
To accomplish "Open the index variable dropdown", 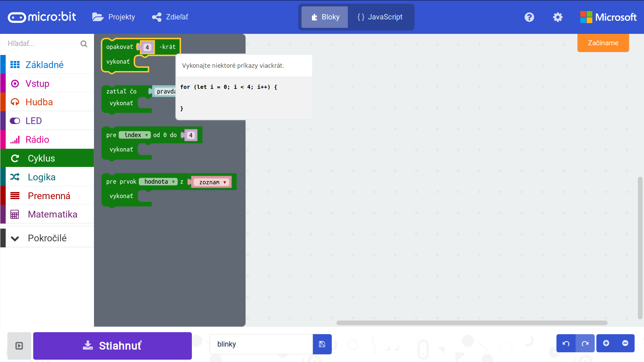I will (x=147, y=135).
